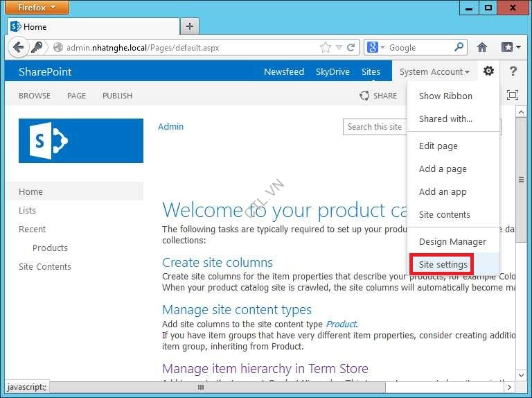Click the SharePoint site logo image

81,141
